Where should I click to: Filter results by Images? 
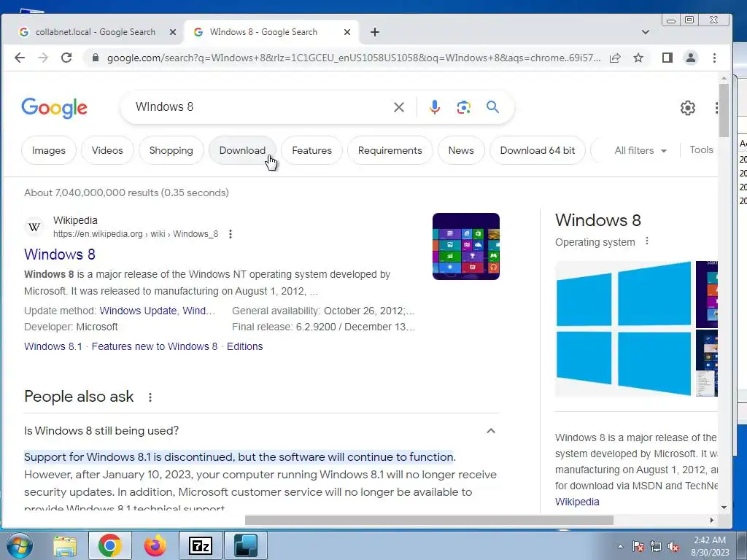click(49, 150)
